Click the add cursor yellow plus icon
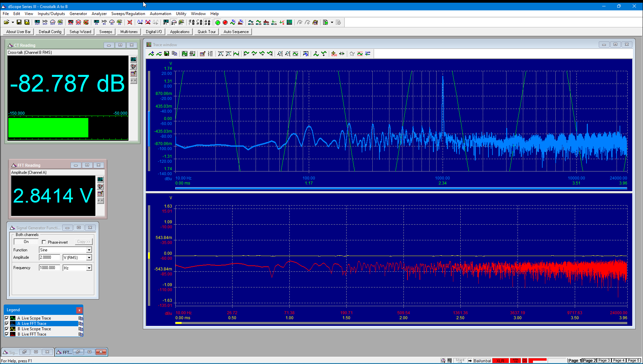 coord(334,54)
